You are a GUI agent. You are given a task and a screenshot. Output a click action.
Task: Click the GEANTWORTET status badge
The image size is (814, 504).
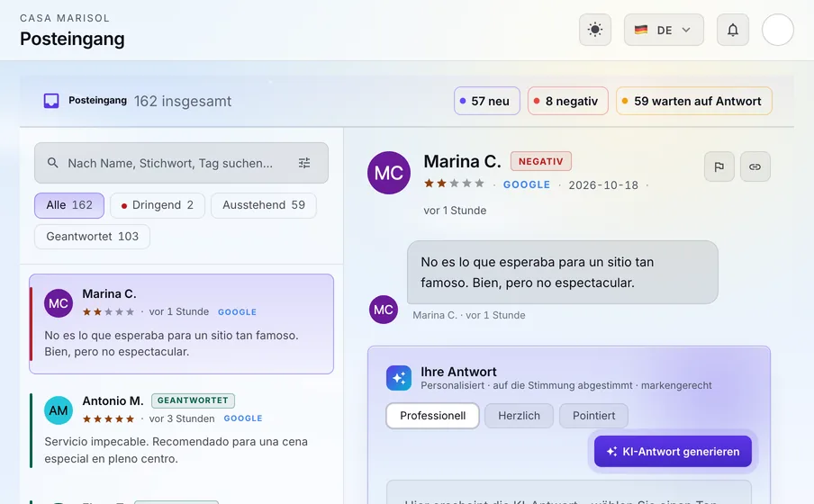(x=193, y=400)
